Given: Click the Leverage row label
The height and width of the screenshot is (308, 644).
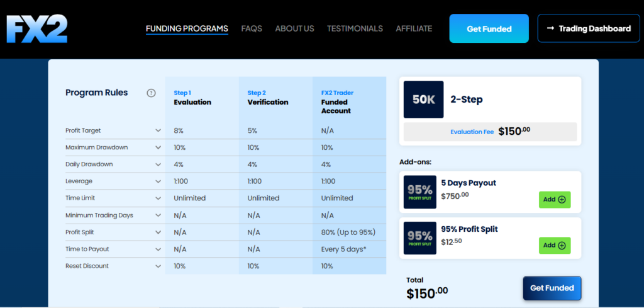Looking at the screenshot, I should click(x=79, y=181).
